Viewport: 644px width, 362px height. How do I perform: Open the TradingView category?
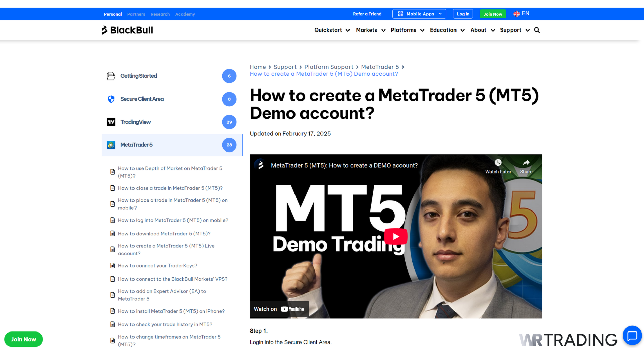click(x=136, y=122)
